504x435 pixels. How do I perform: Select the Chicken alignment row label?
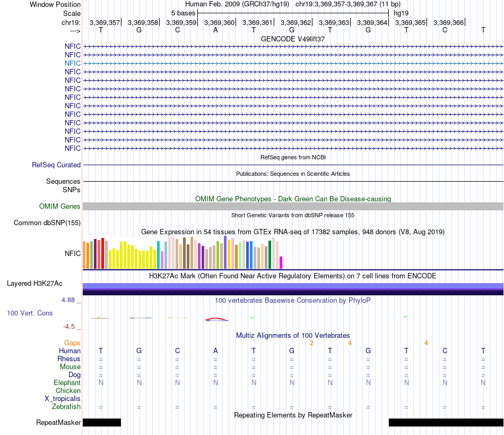[x=68, y=390]
